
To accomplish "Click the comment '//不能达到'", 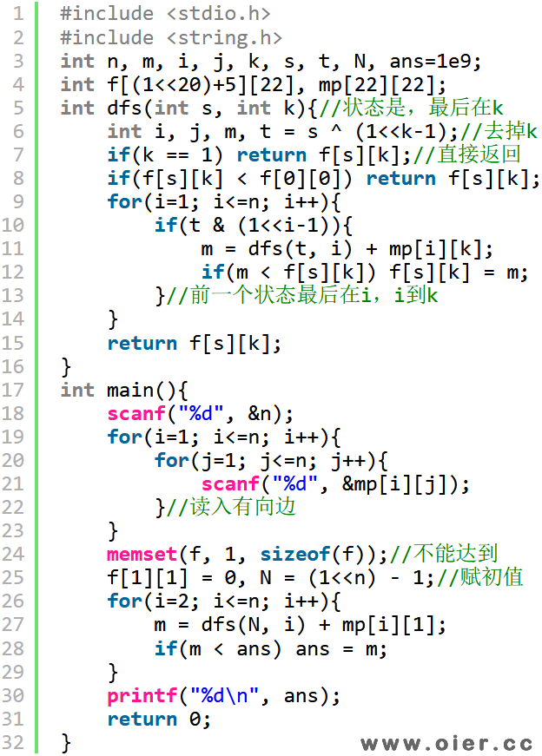I will (444, 554).
